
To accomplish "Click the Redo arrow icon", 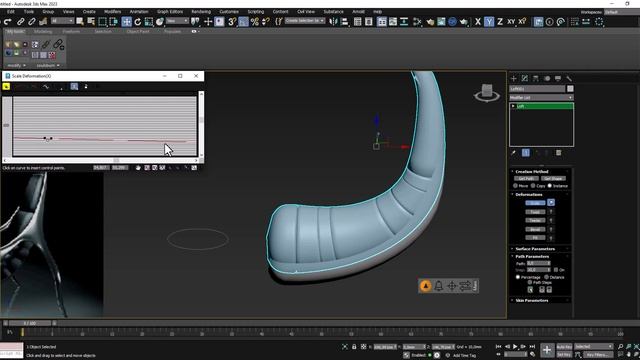I will [x=7, y=22].
